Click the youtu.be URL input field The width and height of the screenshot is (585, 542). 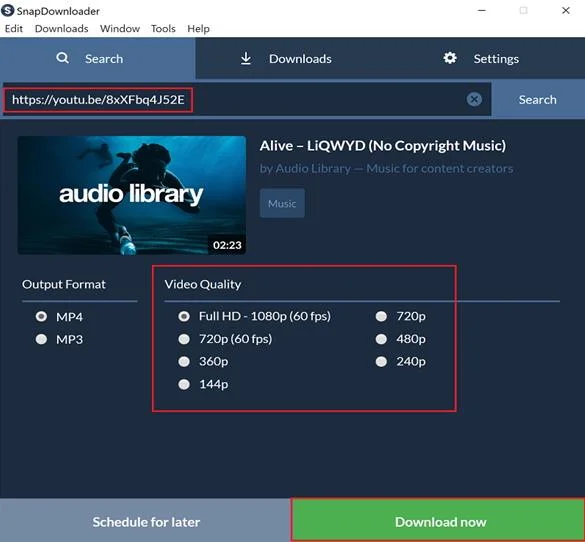[239, 100]
